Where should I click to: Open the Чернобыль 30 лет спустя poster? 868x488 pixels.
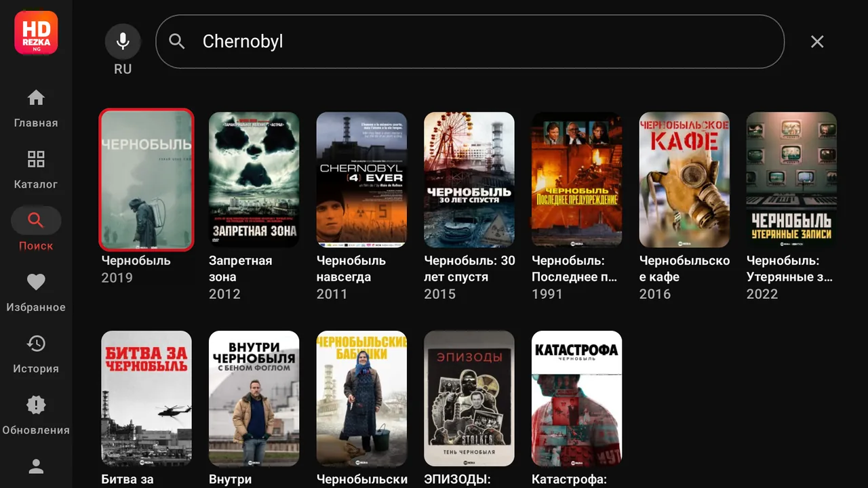469,180
